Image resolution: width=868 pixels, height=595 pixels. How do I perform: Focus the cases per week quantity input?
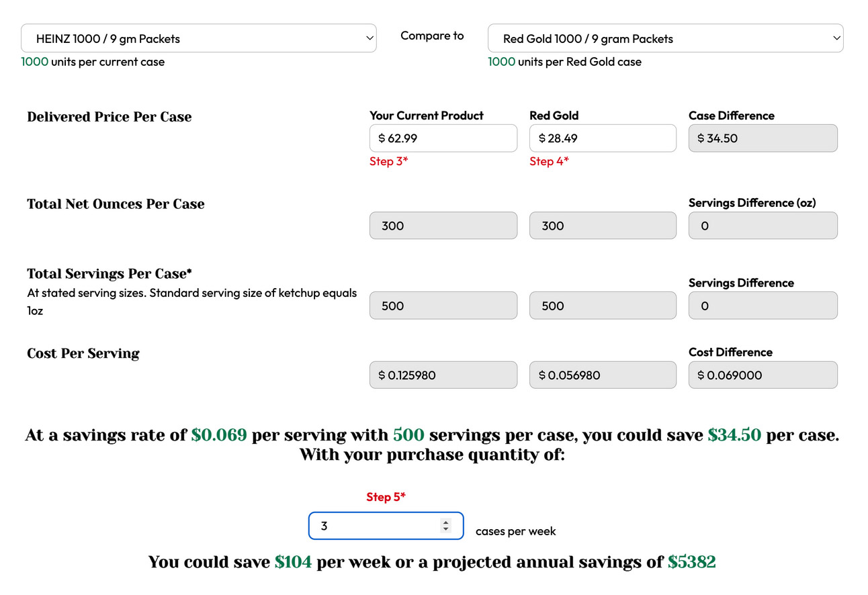373,526
